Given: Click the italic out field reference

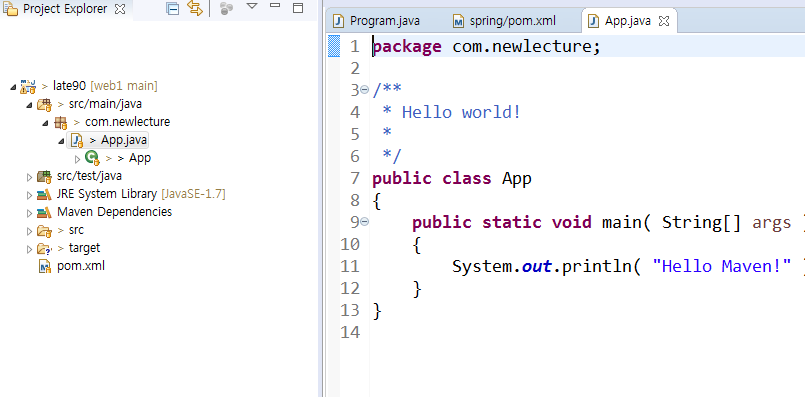Looking at the screenshot, I should 537,267.
